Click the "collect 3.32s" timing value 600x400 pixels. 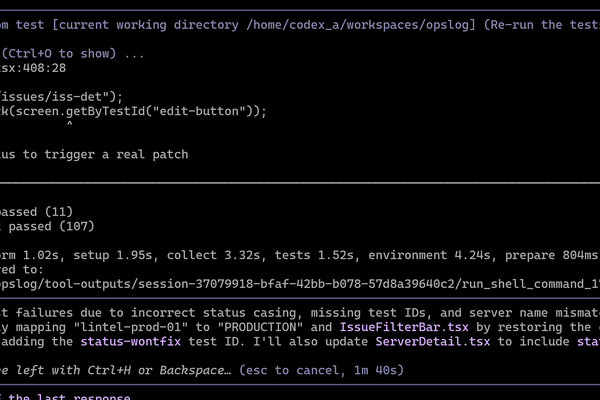coord(214,255)
